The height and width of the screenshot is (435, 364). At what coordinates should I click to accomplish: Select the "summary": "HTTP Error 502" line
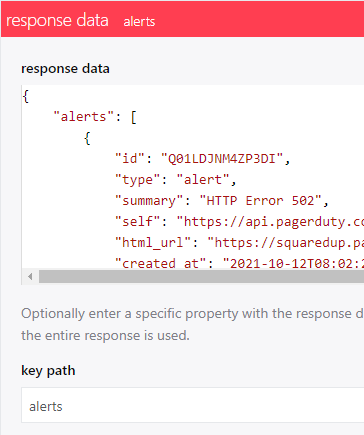coord(222,201)
